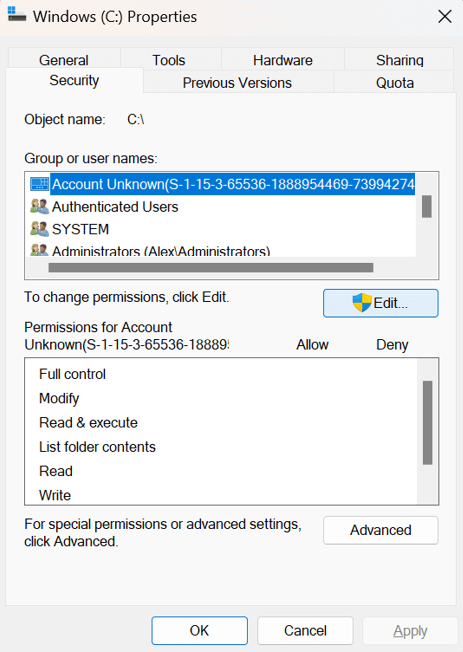Click the Account Unknown app package icon
Screen dimensions: 463x652
(40, 184)
